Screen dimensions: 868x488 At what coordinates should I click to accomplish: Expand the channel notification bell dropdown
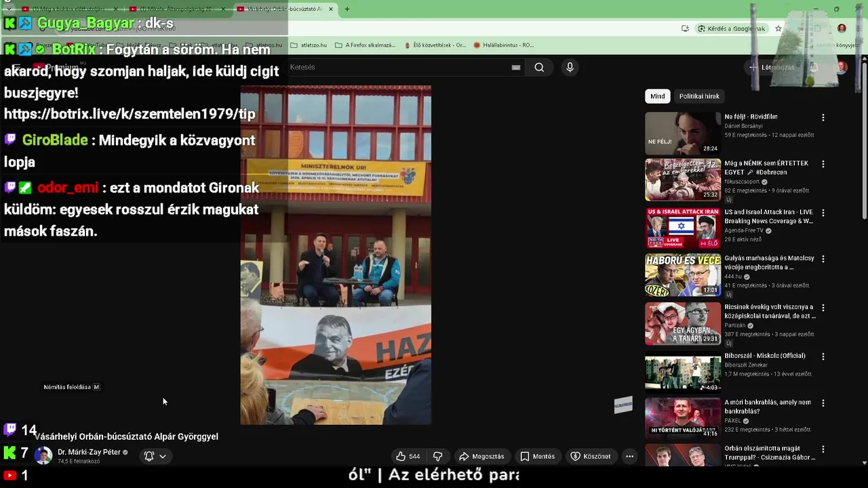point(155,456)
